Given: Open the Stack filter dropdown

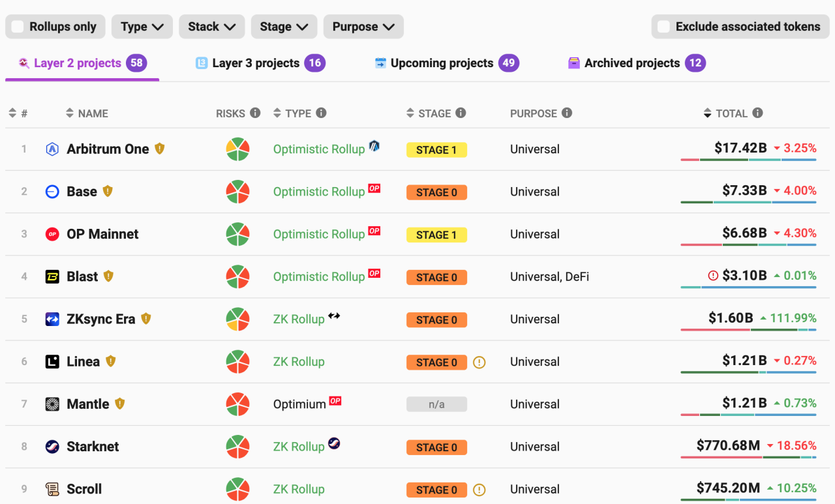Looking at the screenshot, I should 212,27.
